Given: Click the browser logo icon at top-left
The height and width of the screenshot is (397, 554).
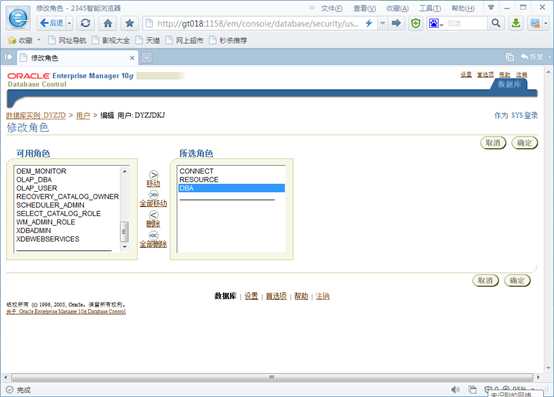Looking at the screenshot, I should pos(18,18).
